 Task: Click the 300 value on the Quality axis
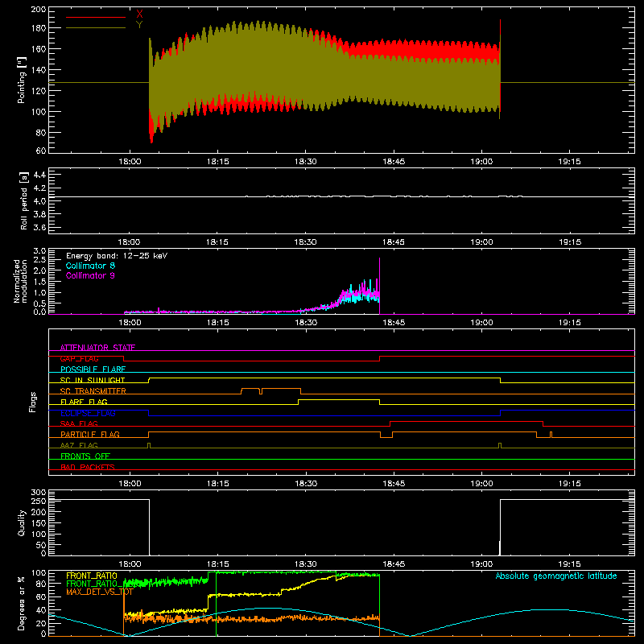tap(39, 493)
